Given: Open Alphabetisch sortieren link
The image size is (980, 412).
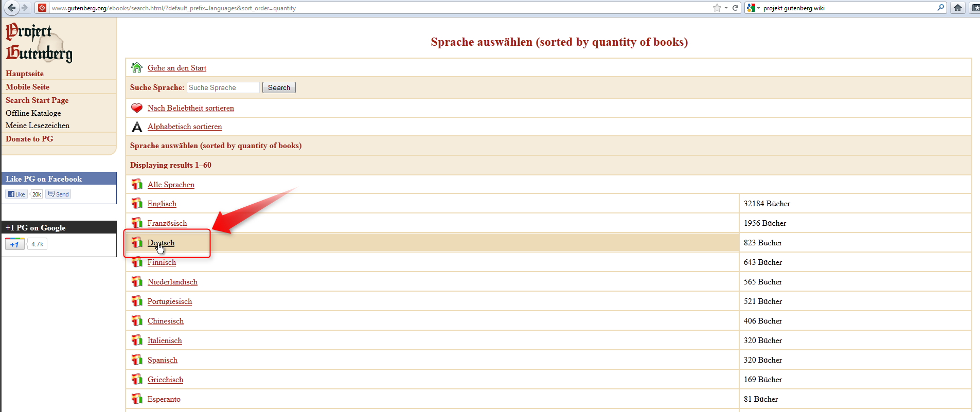Looking at the screenshot, I should pos(185,127).
